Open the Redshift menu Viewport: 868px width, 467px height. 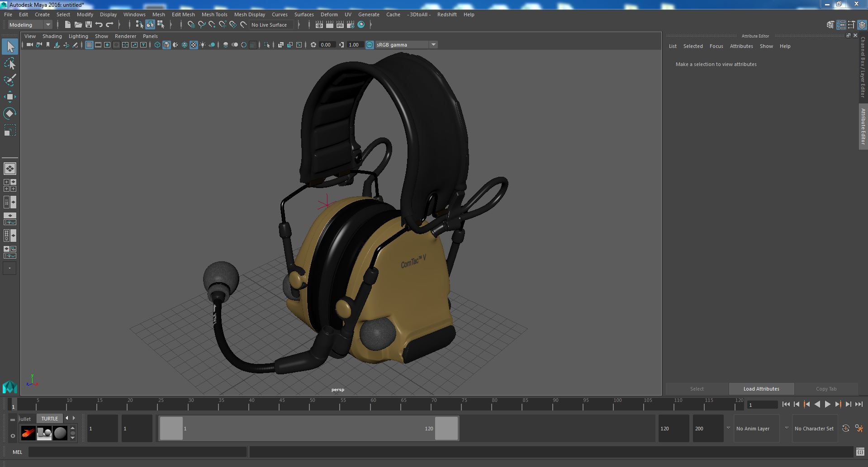click(x=447, y=14)
